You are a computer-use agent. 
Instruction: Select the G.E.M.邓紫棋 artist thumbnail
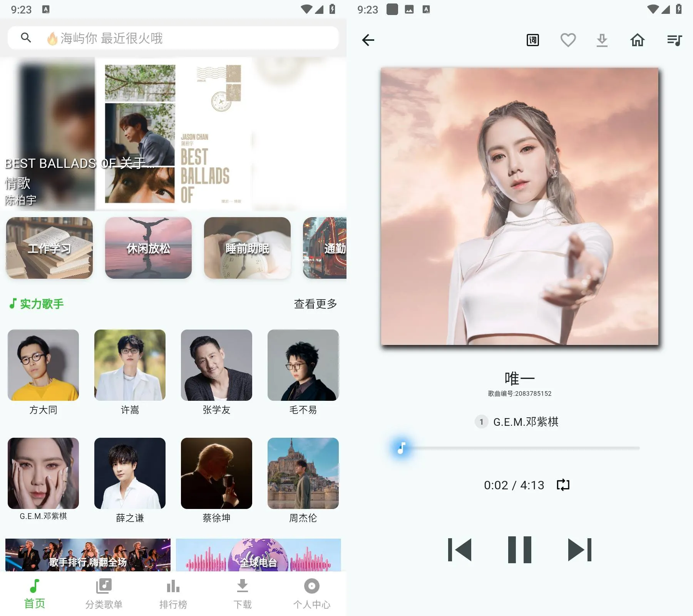pyautogui.click(x=43, y=474)
